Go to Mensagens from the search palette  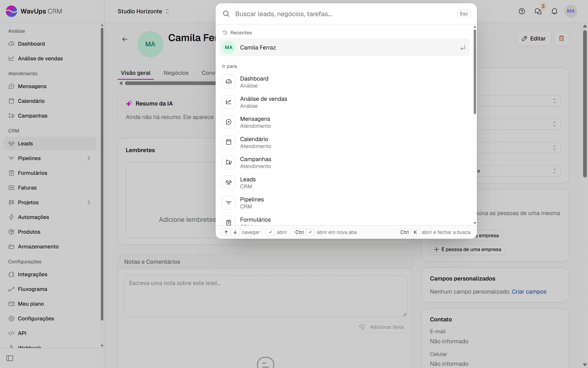pyautogui.click(x=344, y=122)
